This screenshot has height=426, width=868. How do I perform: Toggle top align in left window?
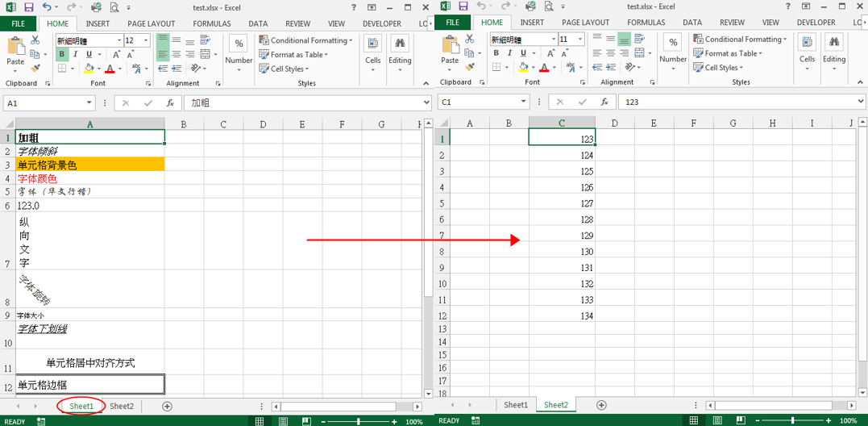coord(163,40)
